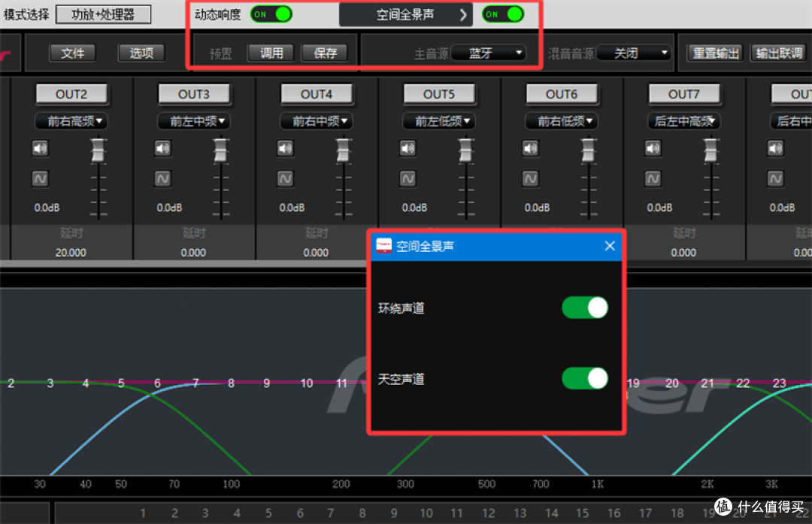Screen dimensions: 812x524
Task: Select the OUT3 channel button
Action: (x=194, y=94)
